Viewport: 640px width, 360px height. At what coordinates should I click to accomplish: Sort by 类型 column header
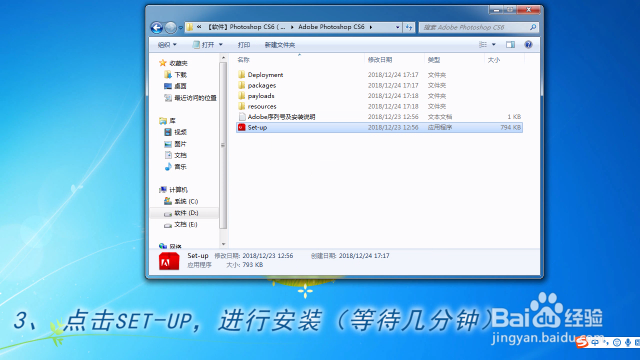(x=433, y=60)
